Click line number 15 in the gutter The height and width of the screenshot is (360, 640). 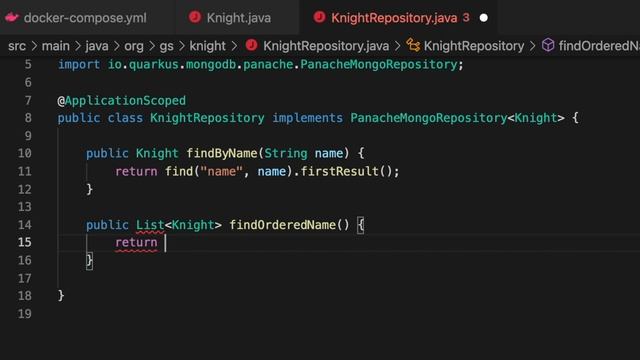pyautogui.click(x=24, y=242)
